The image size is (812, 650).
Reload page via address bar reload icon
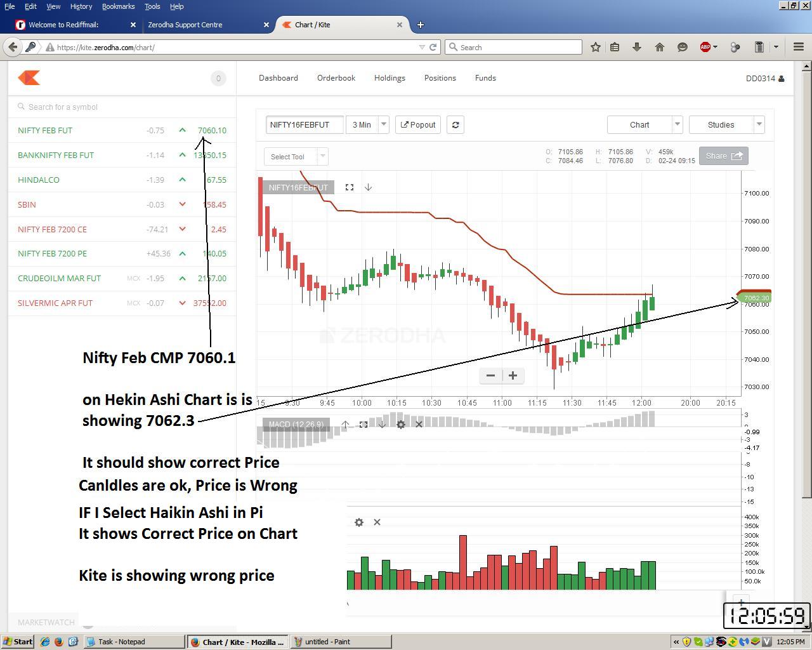click(x=433, y=47)
